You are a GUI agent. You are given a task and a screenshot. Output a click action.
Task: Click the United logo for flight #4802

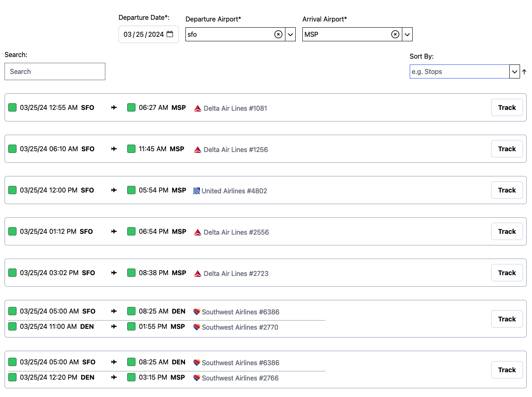pos(197,191)
